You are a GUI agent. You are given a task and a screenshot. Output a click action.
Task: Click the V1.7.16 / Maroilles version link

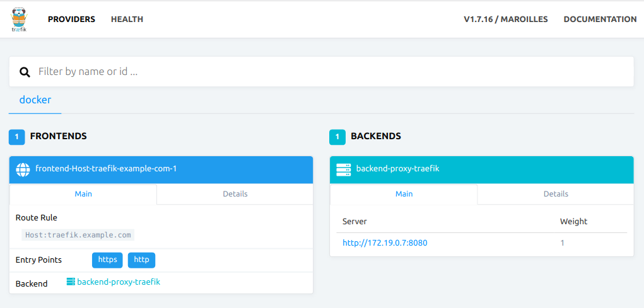506,20
